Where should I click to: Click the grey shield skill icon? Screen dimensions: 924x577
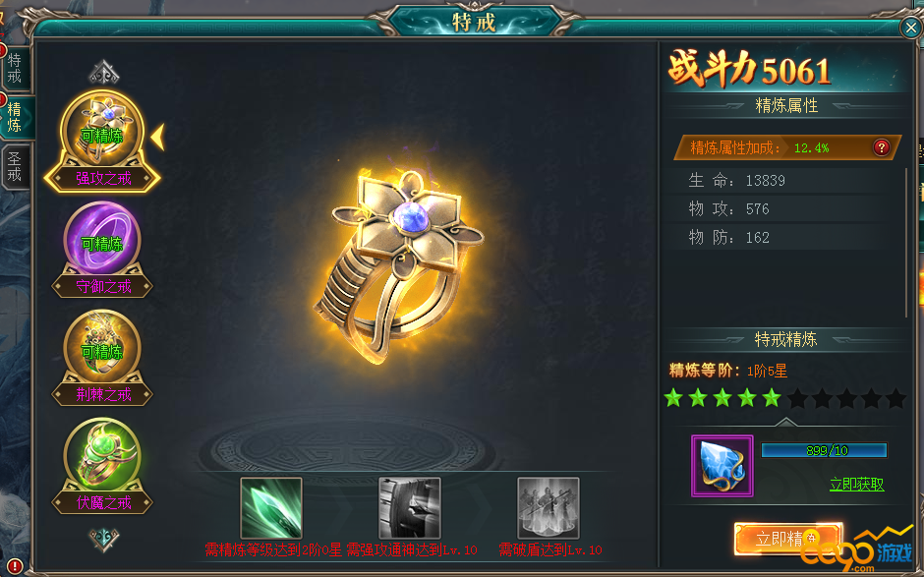click(410, 508)
